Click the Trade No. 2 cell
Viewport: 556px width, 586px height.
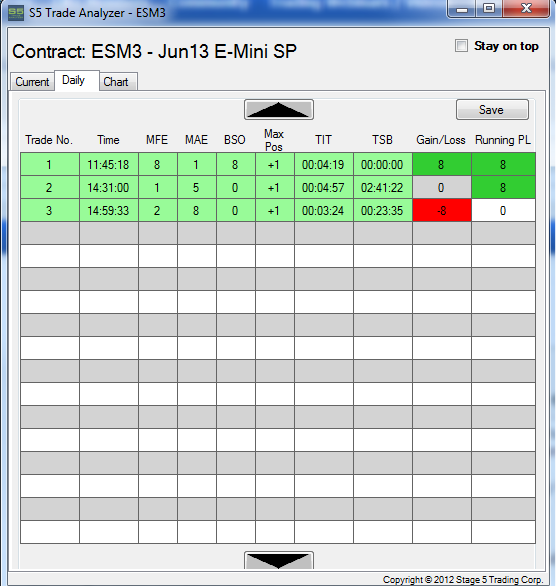(x=50, y=187)
